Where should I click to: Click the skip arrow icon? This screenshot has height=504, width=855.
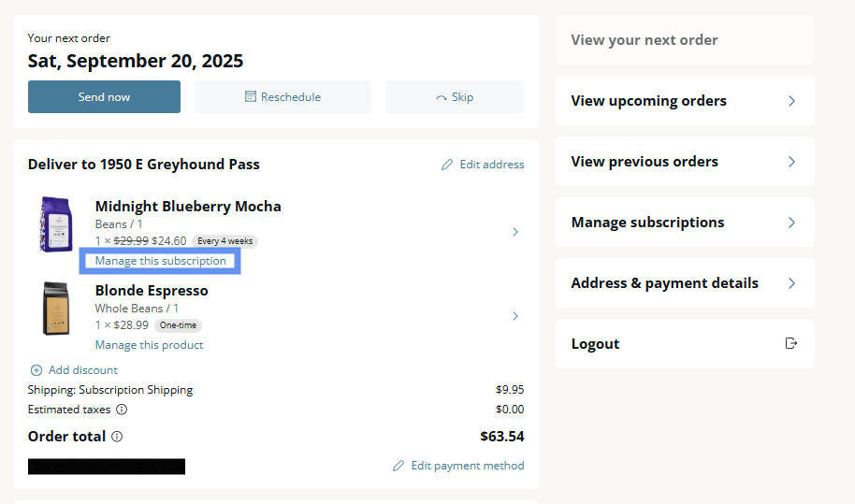(442, 98)
